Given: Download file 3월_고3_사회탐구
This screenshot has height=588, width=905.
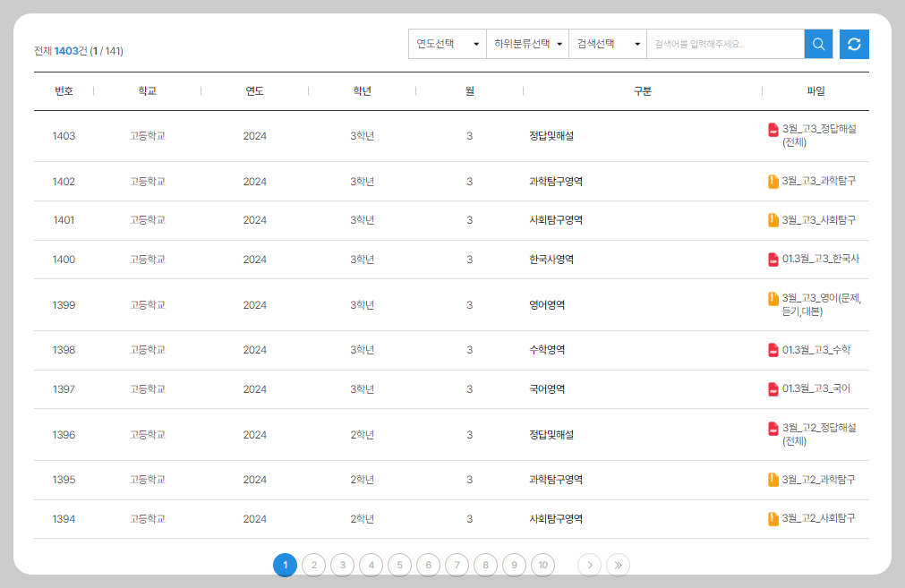Looking at the screenshot, I should click(x=818, y=220).
